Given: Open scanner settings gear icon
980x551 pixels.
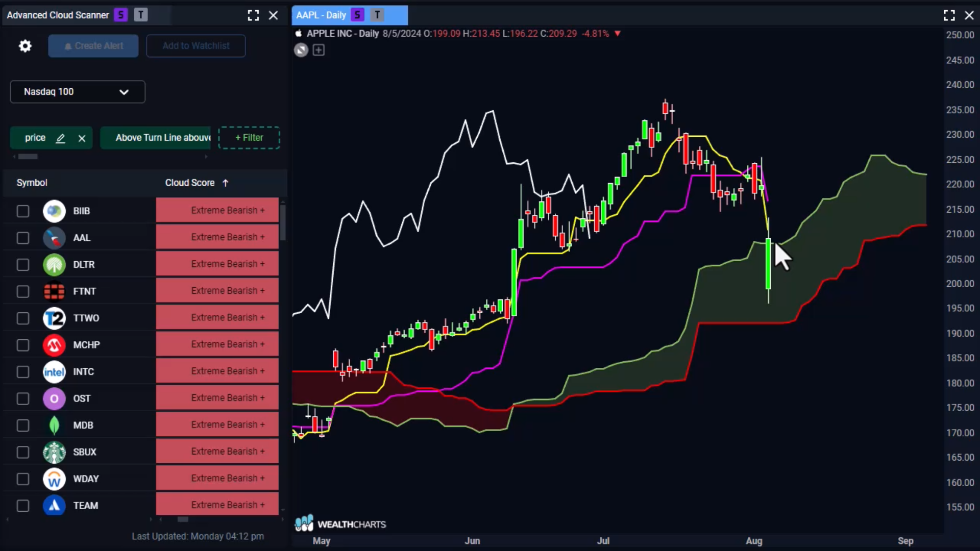Looking at the screenshot, I should tap(25, 46).
